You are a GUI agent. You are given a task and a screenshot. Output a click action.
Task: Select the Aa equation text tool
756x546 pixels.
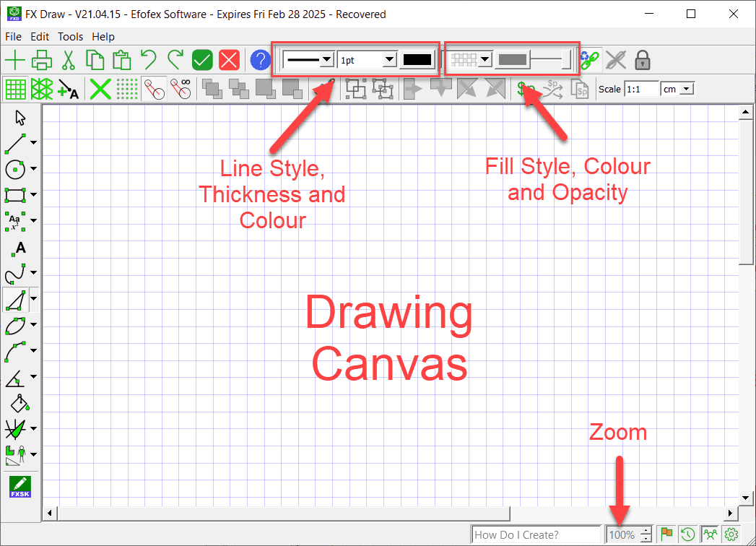point(15,221)
